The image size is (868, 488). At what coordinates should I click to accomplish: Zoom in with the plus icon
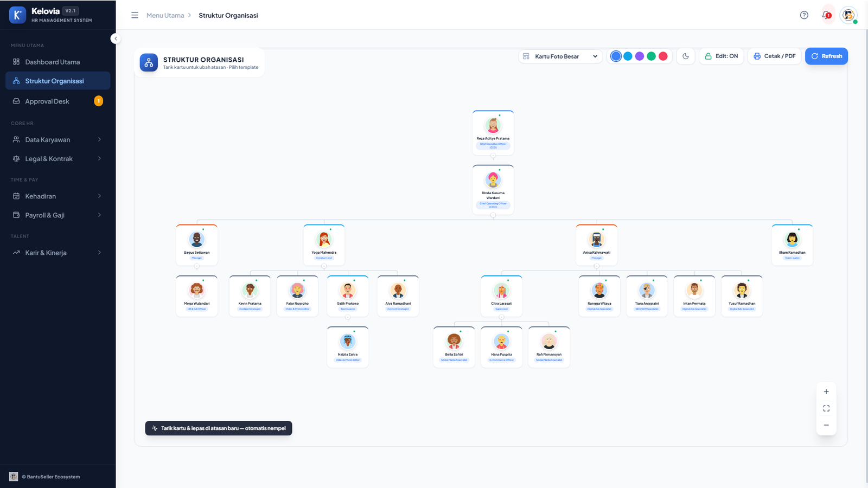[x=826, y=391]
